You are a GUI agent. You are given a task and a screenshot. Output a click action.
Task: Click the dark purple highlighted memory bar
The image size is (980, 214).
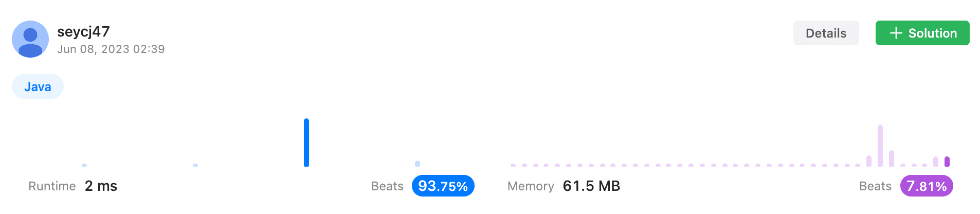coord(947,162)
